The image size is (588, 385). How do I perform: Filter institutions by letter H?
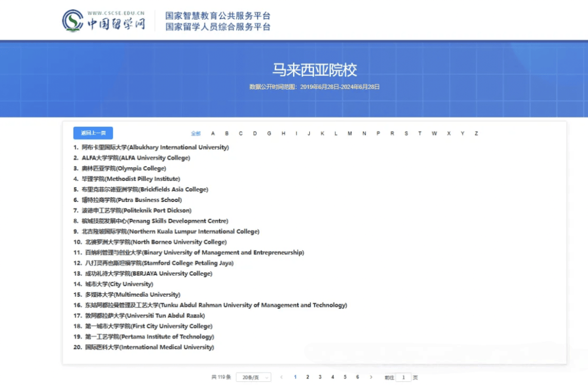[283, 133]
